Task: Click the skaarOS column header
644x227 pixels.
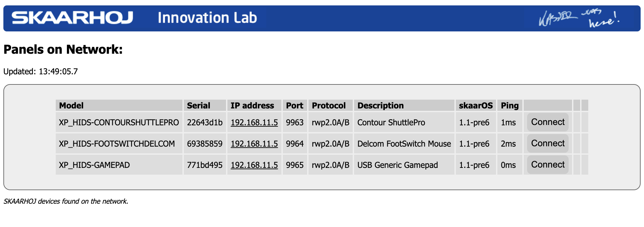Action: [x=476, y=105]
